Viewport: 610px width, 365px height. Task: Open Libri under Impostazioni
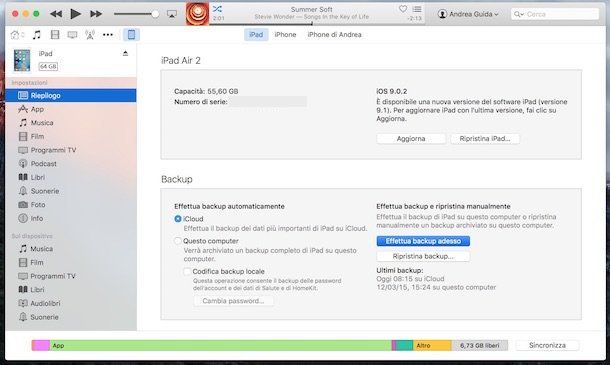click(x=71, y=177)
